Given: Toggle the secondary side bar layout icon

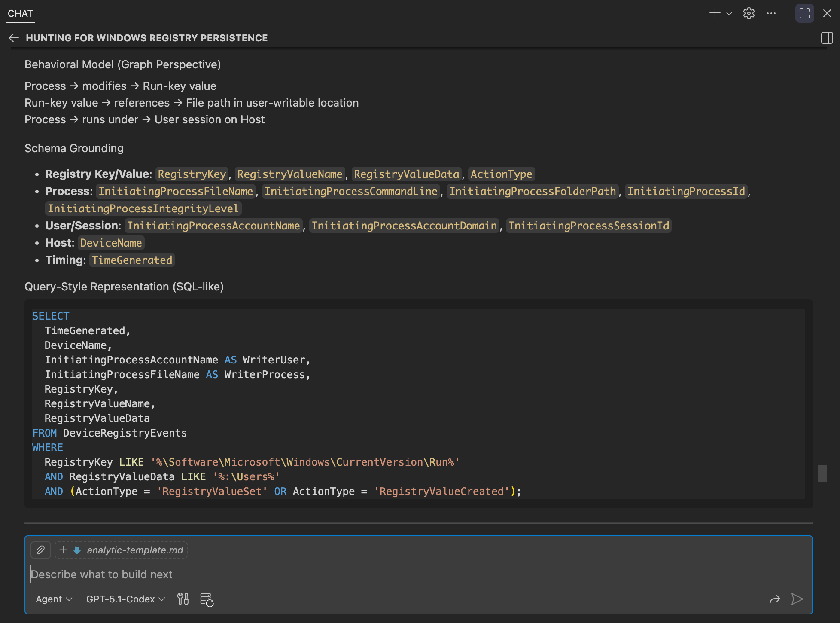Looking at the screenshot, I should coord(827,38).
